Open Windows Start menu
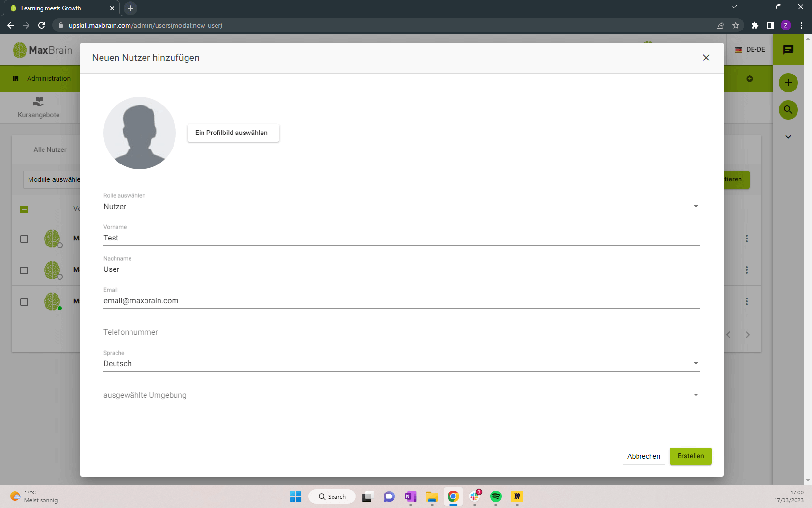This screenshot has width=812, height=508. tap(295, 496)
